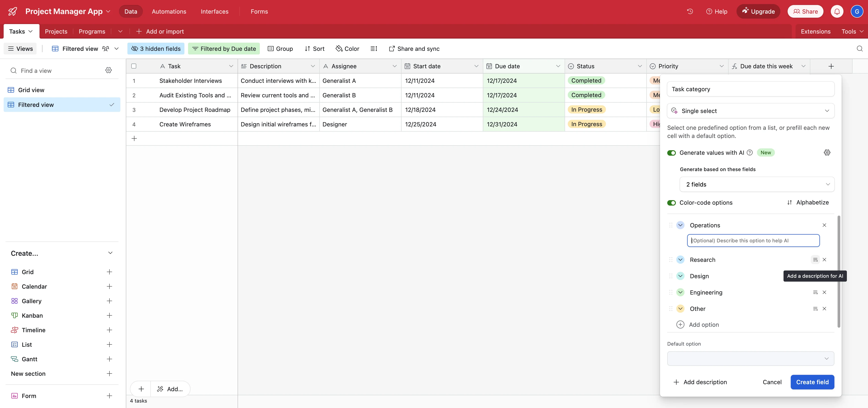Open AI settings gear icon
The width and height of the screenshot is (868, 408).
[x=827, y=152]
